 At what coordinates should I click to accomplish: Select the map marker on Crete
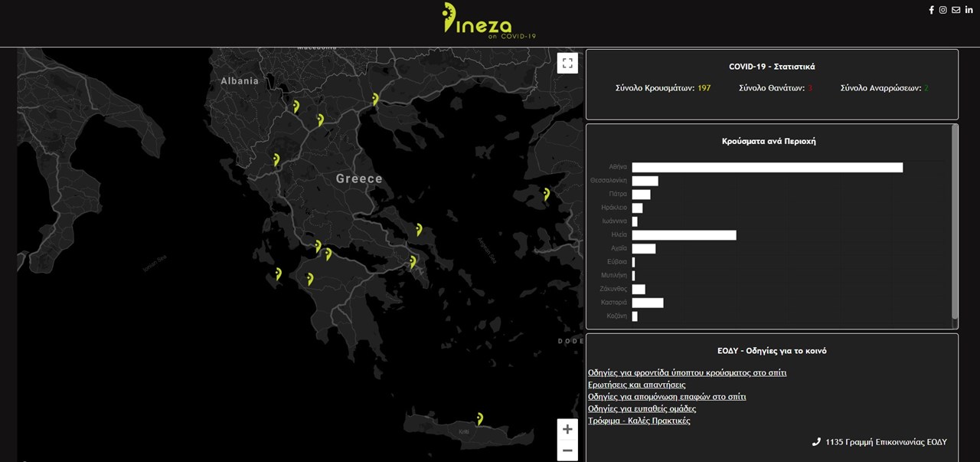[479, 419]
